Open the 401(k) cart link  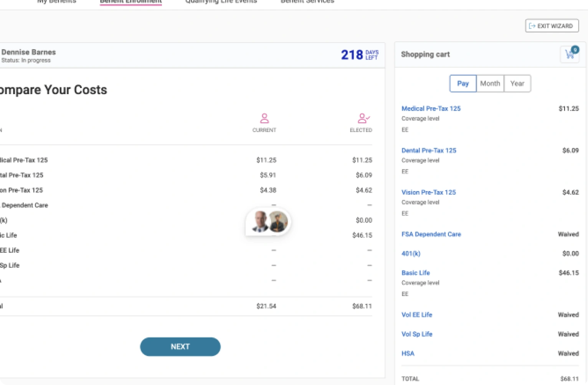[411, 253]
